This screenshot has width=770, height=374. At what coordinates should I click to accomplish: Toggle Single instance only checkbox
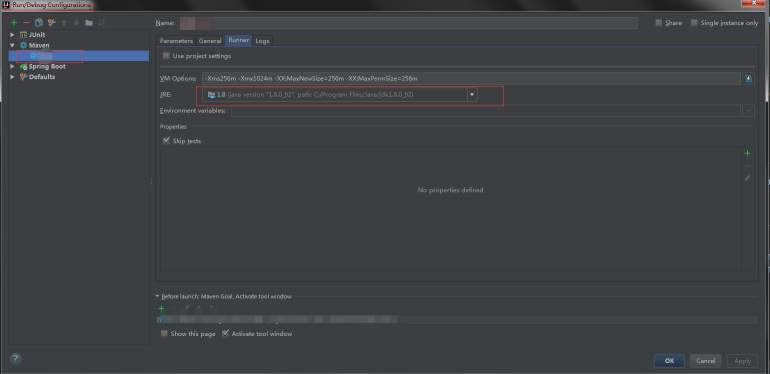(694, 23)
